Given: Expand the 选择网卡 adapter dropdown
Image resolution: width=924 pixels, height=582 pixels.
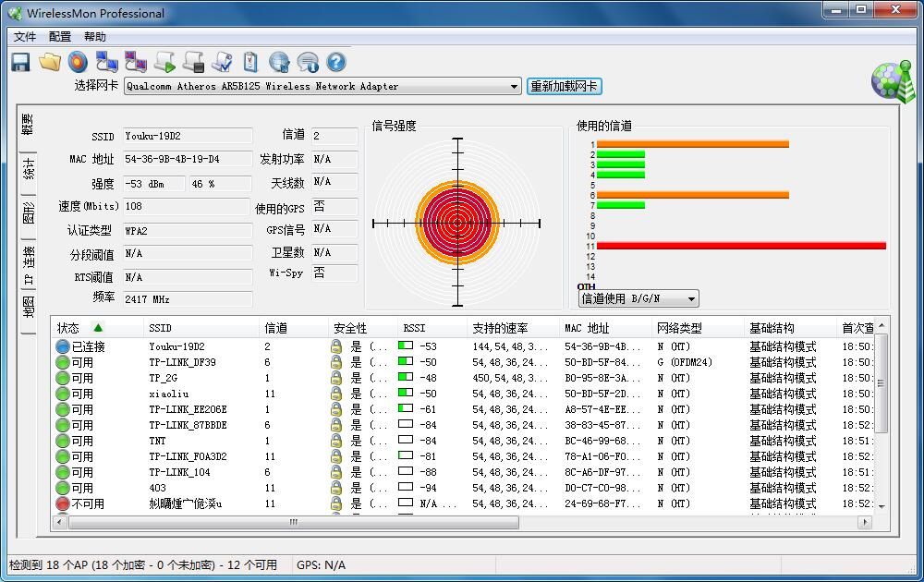Looking at the screenshot, I should point(514,87).
